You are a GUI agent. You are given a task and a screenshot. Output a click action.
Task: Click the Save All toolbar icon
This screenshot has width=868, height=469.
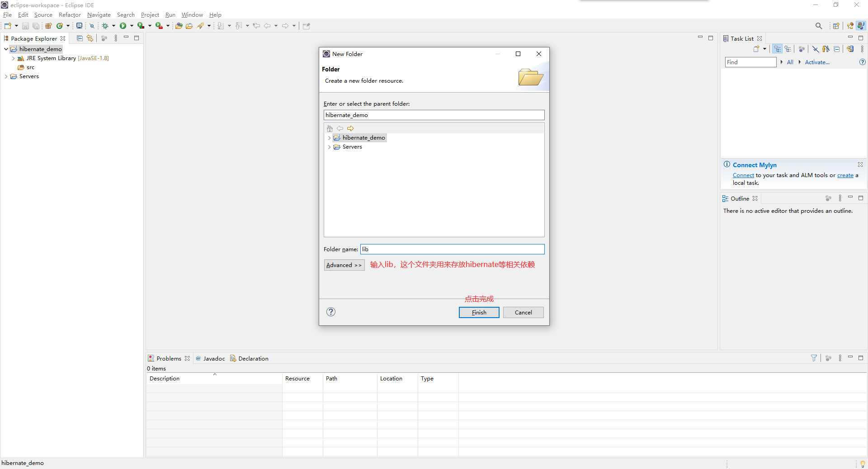(x=36, y=26)
